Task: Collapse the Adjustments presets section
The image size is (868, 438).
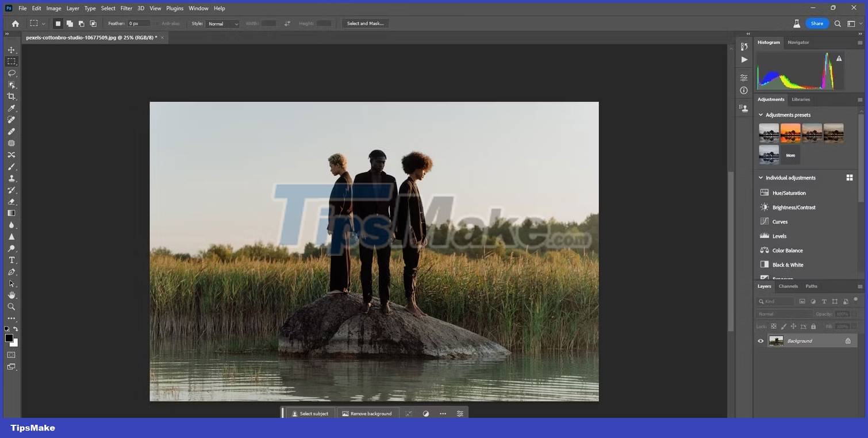Action: [x=760, y=114]
